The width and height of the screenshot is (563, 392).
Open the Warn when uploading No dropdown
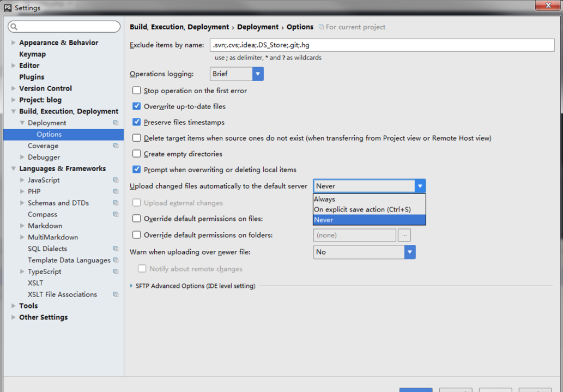365,252
